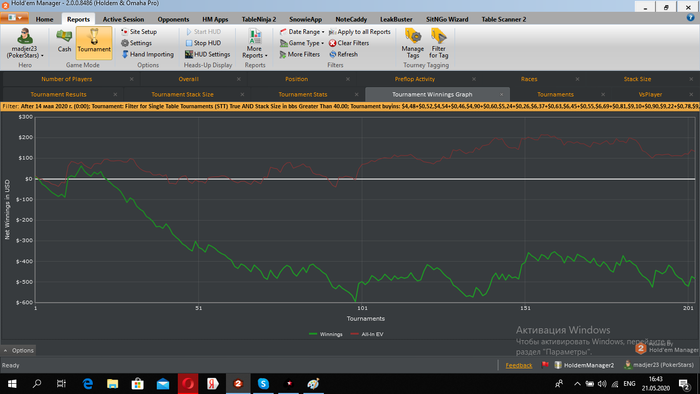This screenshot has height=394, width=700.
Task: Open the application menu button at top-left
Action: (x=15, y=18)
